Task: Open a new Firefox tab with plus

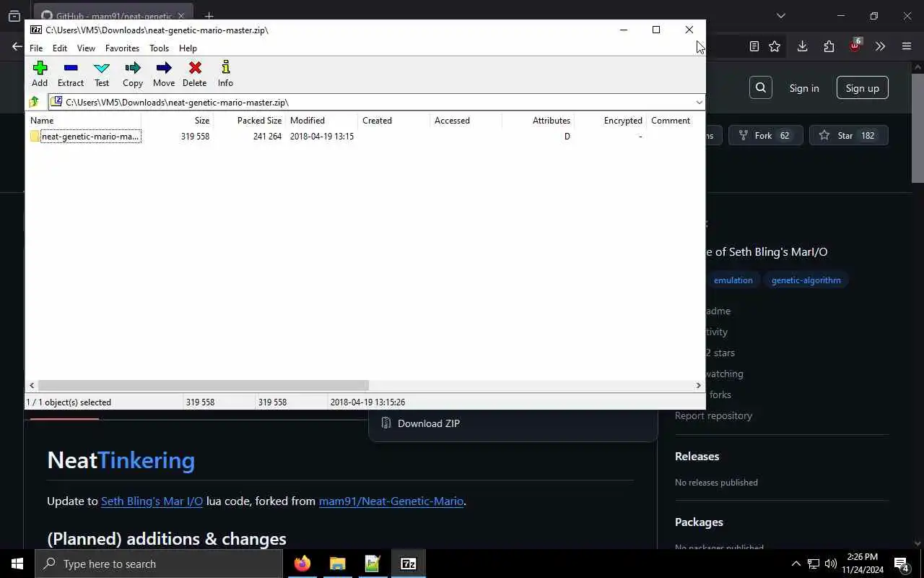Action: coord(209,16)
